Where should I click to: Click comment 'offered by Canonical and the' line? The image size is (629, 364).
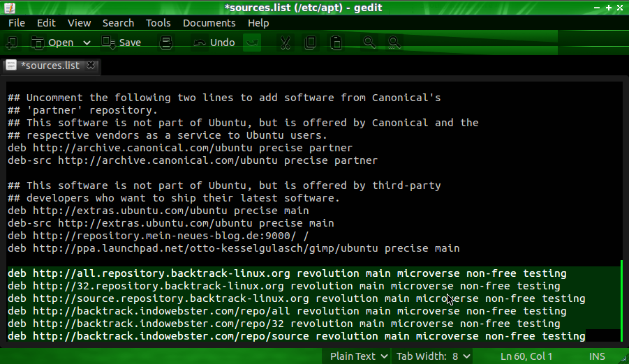tap(243, 123)
